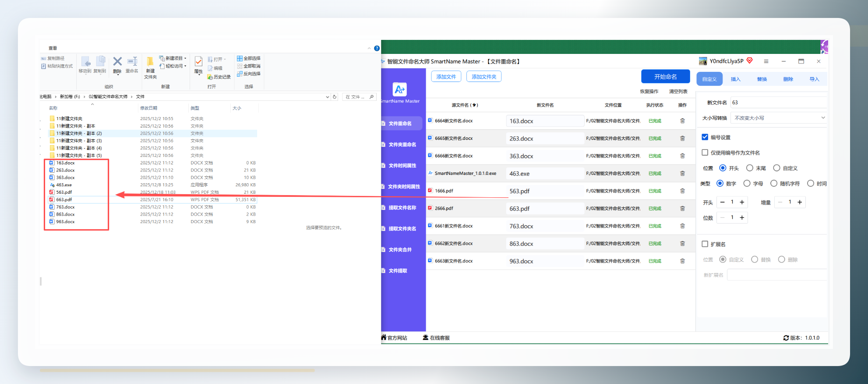The image size is (868, 384).
Task: Open the hamburger menu in SmartName Master
Action: click(x=766, y=61)
